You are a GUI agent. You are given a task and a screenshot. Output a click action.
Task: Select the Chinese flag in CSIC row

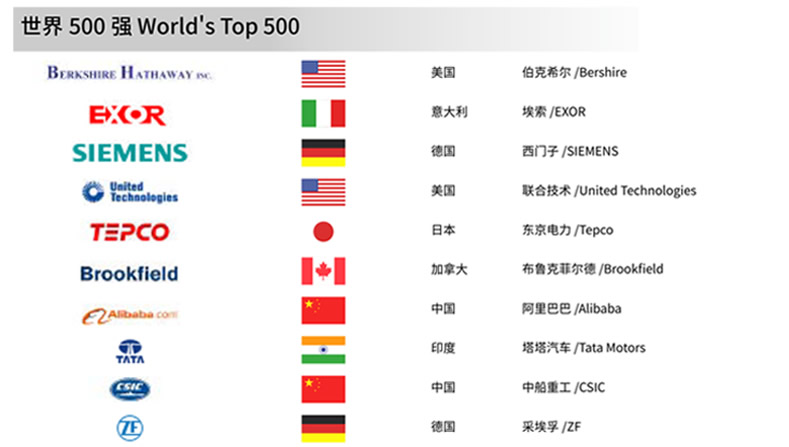323,389
